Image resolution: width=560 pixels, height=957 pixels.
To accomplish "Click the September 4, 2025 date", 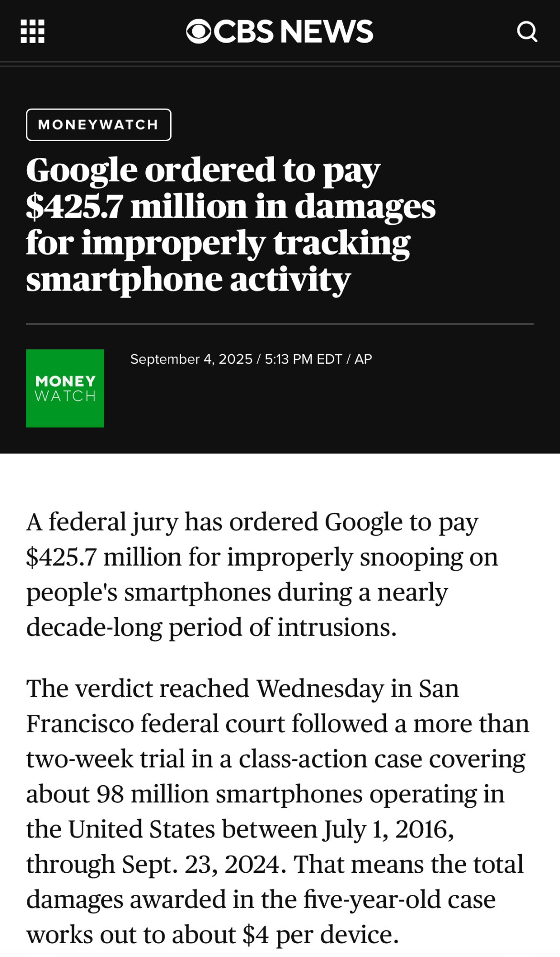I will pos(191,359).
